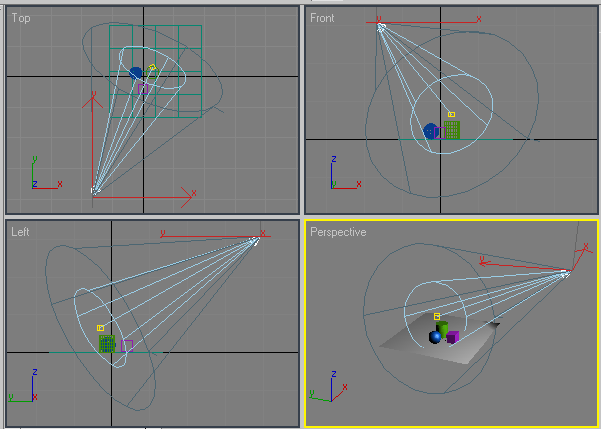Open the Top viewport label menu

coord(21,18)
